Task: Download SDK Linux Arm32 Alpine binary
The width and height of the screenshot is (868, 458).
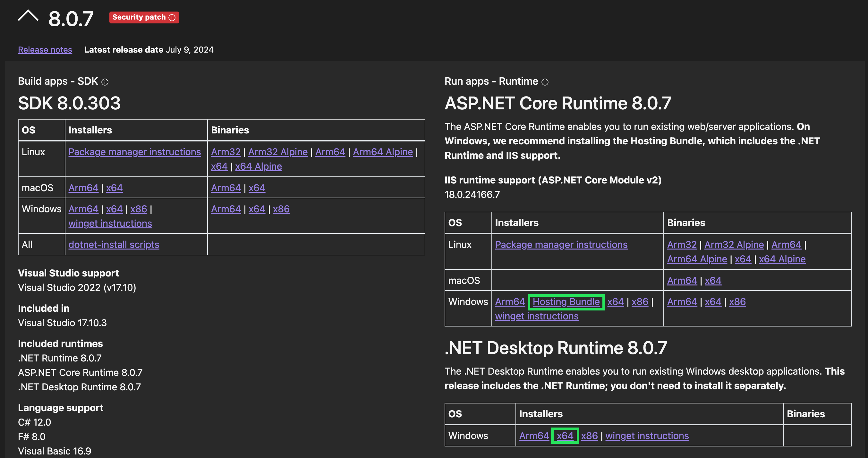Action: click(278, 152)
